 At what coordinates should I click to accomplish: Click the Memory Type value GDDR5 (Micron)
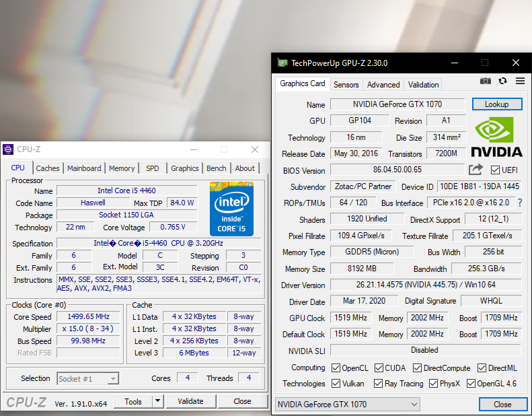tap(372, 252)
